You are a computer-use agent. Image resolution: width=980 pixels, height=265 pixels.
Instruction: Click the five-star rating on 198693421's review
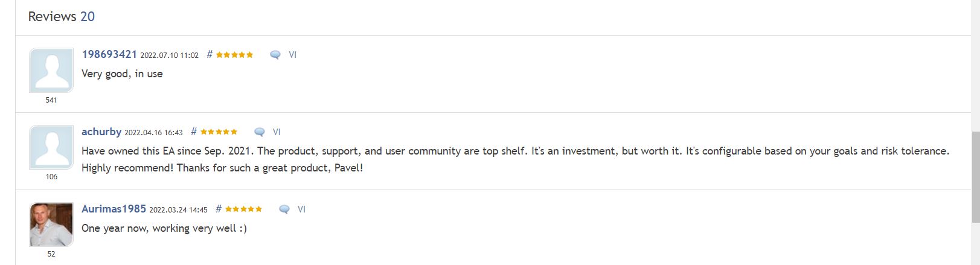point(234,55)
